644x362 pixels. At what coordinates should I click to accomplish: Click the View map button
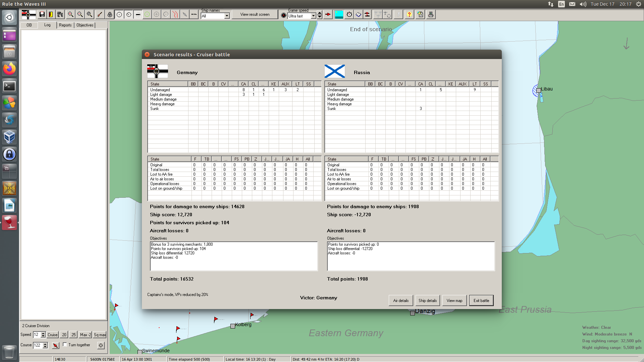pyautogui.click(x=454, y=301)
